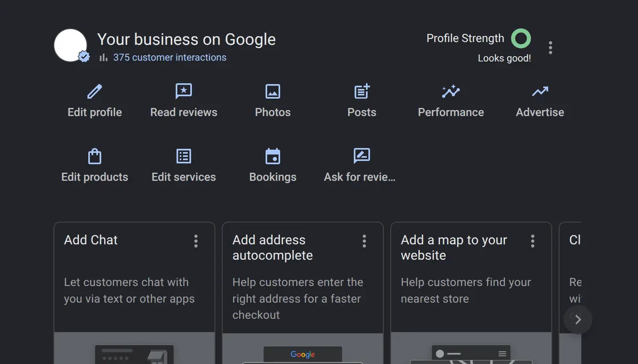
Task: Click the Edit services label
Action: (x=183, y=177)
